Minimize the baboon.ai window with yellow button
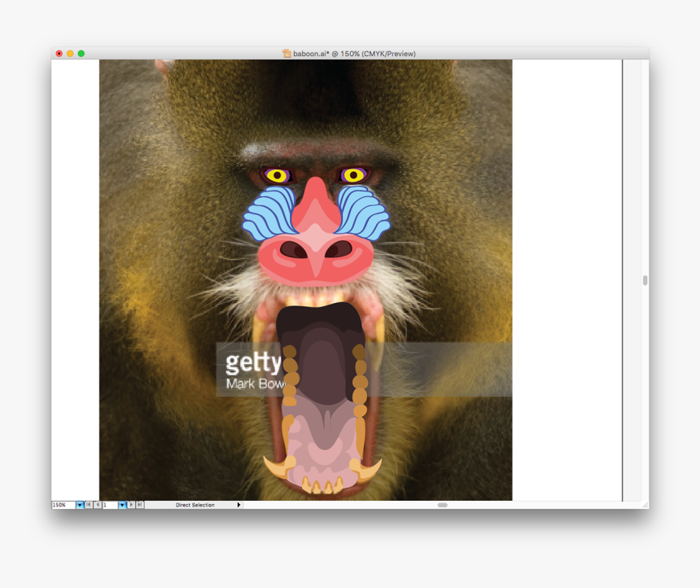The height and width of the screenshot is (588, 700). 70,54
